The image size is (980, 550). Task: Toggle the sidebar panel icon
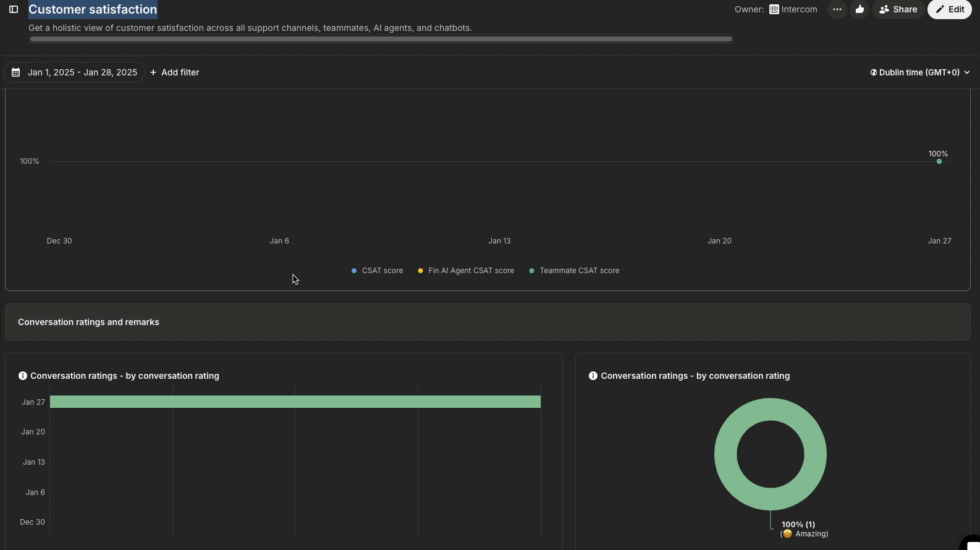click(x=14, y=9)
